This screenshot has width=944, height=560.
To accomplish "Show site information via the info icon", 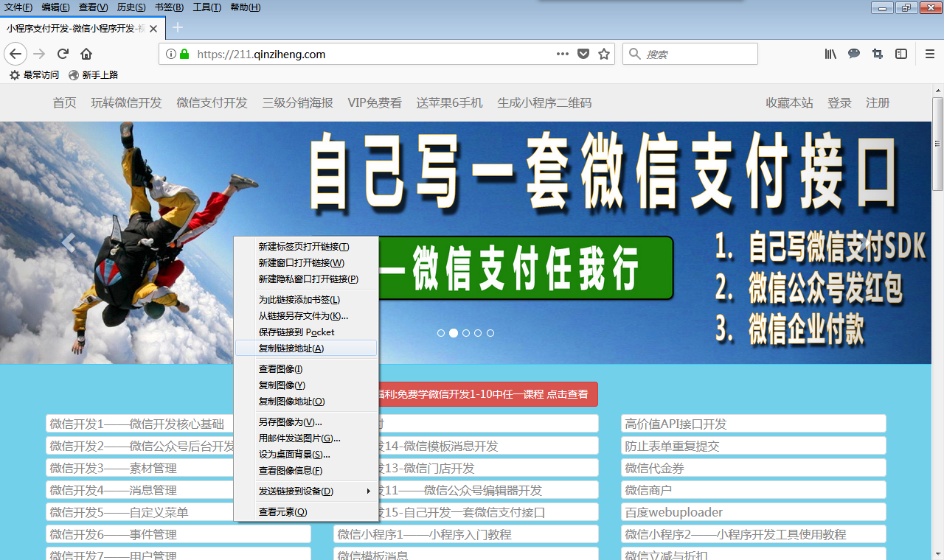I will pyautogui.click(x=171, y=54).
